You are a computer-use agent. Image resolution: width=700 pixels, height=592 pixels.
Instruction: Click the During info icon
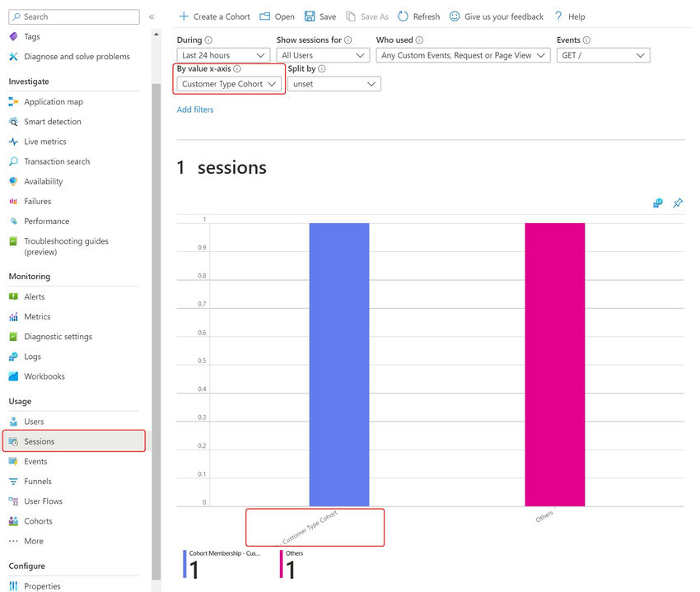point(208,40)
